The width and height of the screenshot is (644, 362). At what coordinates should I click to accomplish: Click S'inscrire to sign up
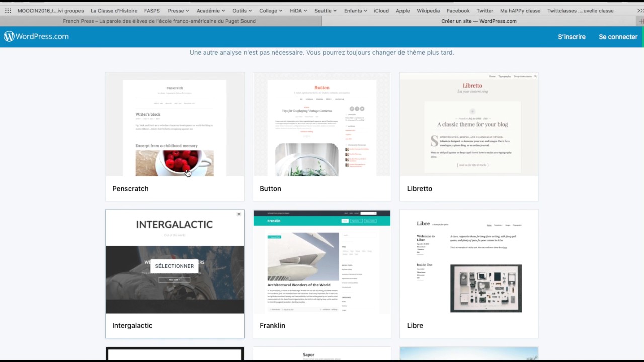572,37
